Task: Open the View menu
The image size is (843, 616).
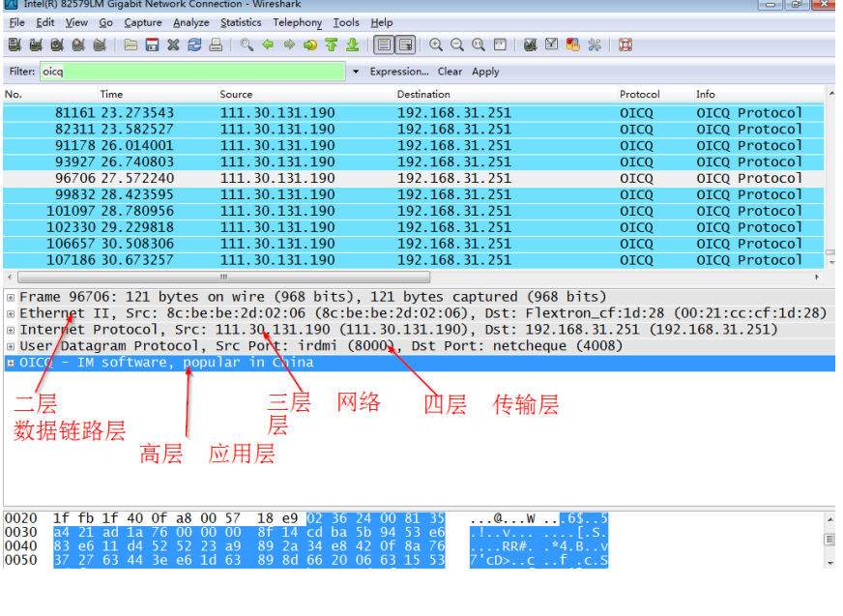Action: click(x=76, y=22)
